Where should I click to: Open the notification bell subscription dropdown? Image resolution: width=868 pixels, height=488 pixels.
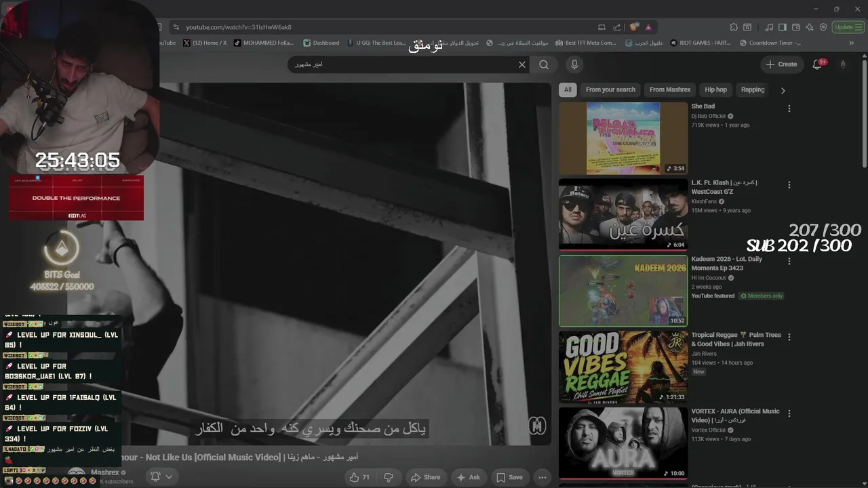161,476
